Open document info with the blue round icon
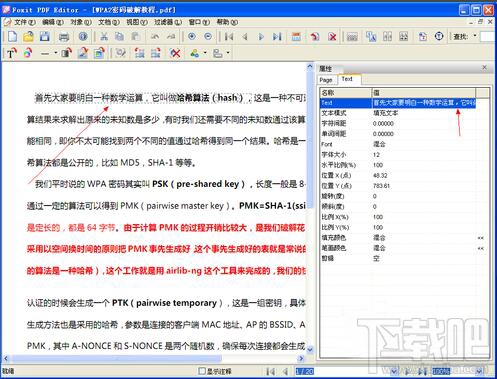 (83, 36)
